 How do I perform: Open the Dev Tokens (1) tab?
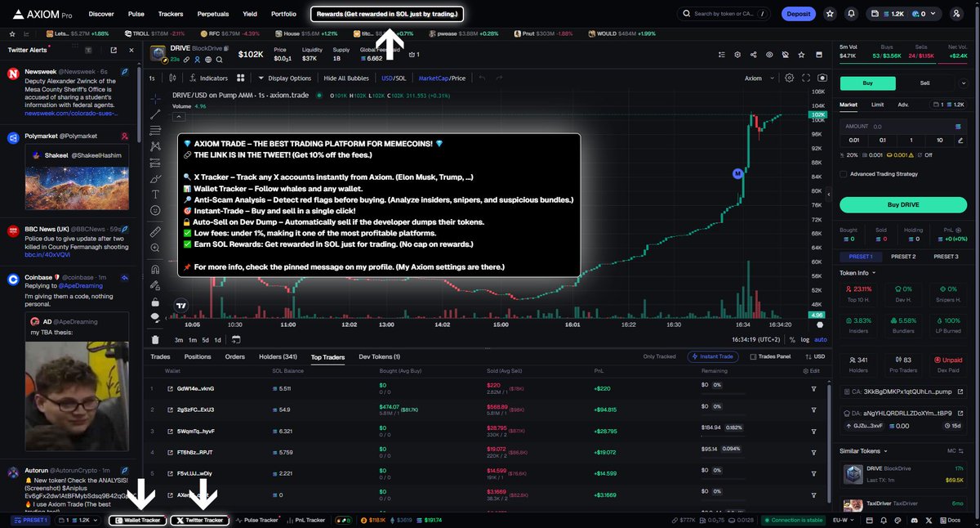tap(380, 357)
